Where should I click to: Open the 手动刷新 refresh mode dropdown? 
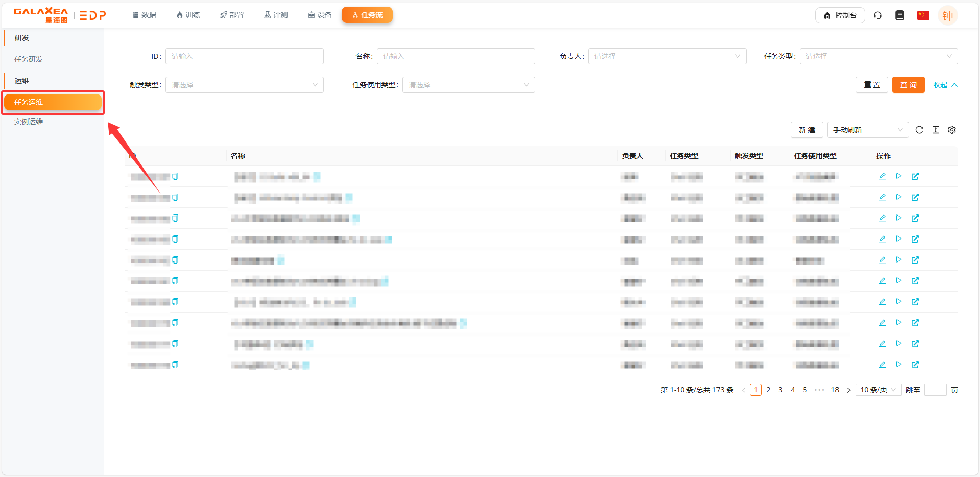point(868,130)
